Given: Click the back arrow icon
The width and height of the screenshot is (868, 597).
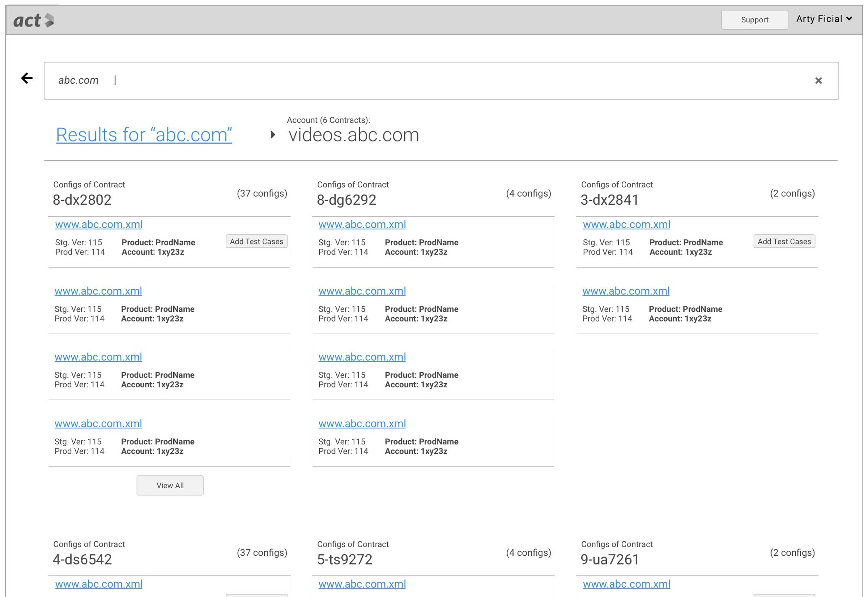Looking at the screenshot, I should tap(27, 78).
